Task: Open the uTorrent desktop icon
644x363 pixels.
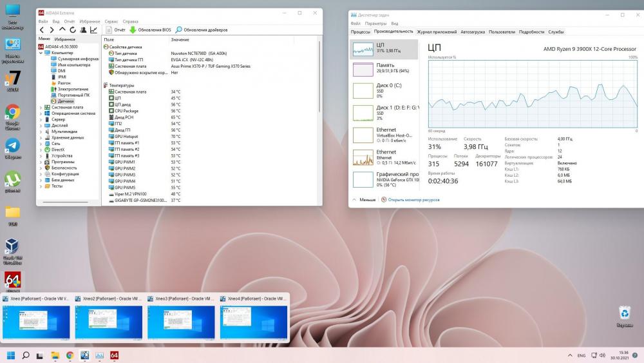Action: [x=12, y=182]
